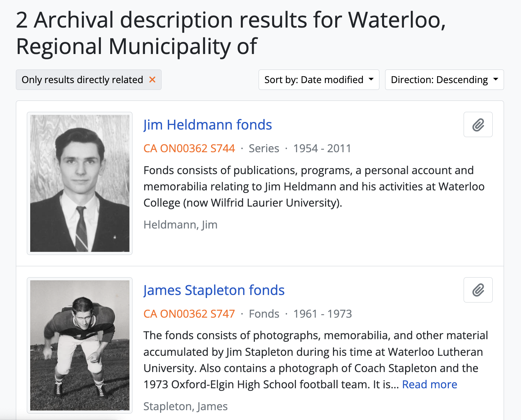Add James Stapleton fonds to clipboard
Viewport: 521px width, 420px height.
(x=478, y=290)
